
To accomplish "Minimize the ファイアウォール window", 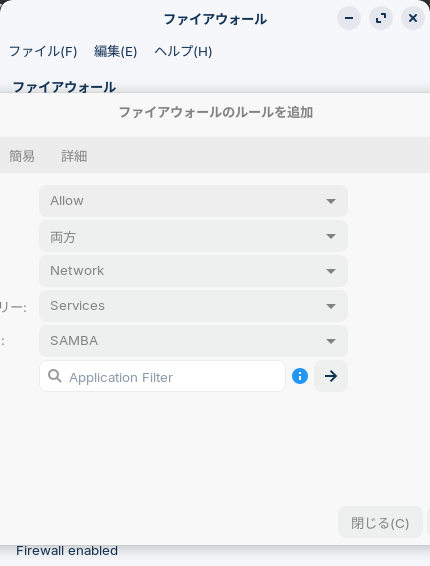I will pos(349,18).
